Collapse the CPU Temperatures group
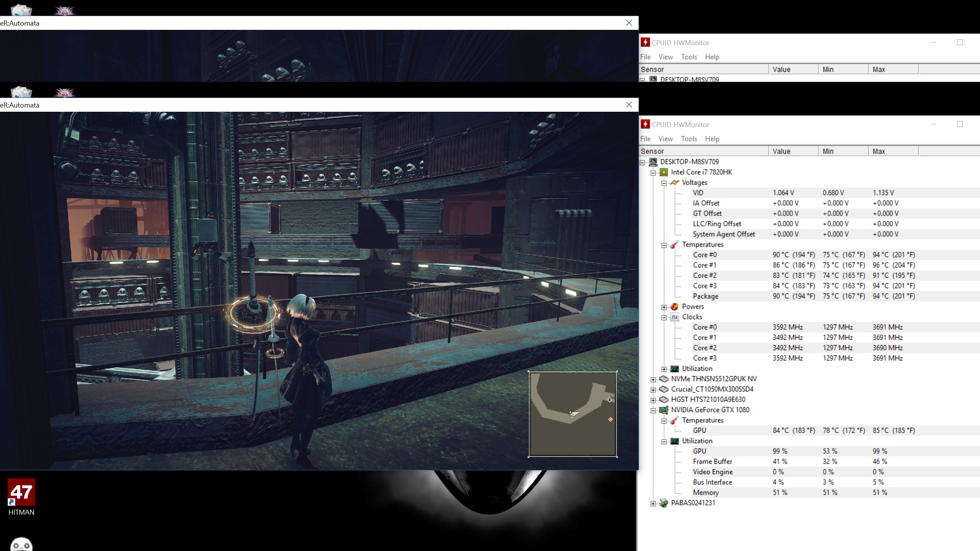The height and width of the screenshot is (551, 980). click(x=664, y=245)
